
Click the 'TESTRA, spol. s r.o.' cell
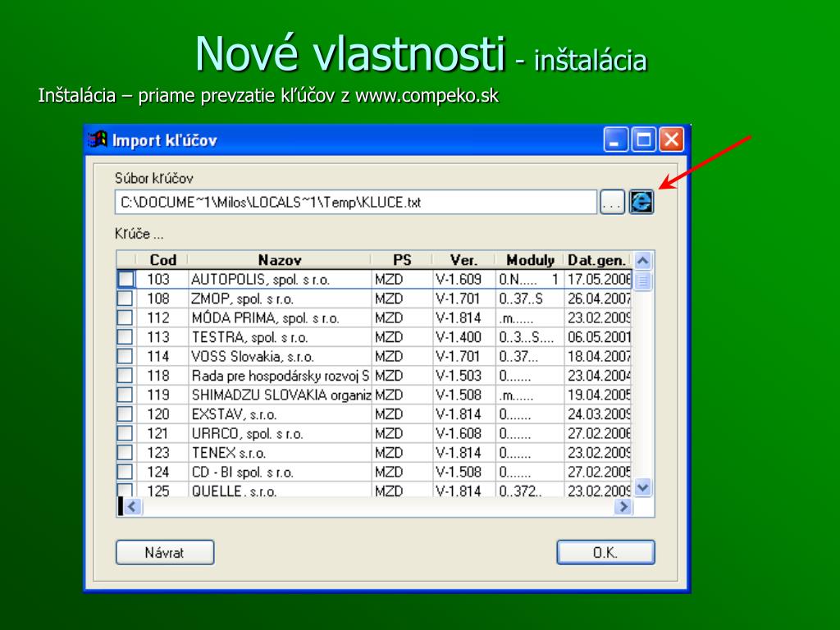pyautogui.click(x=280, y=337)
